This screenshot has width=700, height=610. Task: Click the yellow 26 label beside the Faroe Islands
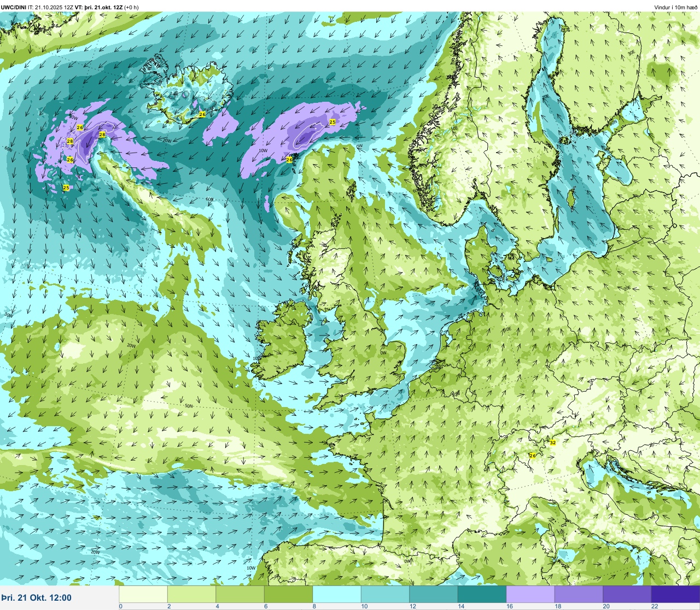(289, 160)
